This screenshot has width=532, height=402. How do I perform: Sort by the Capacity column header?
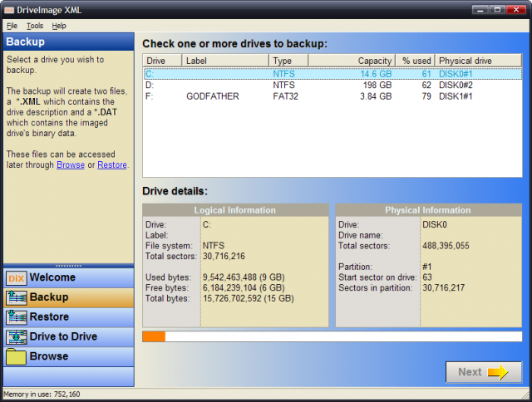[x=352, y=61]
